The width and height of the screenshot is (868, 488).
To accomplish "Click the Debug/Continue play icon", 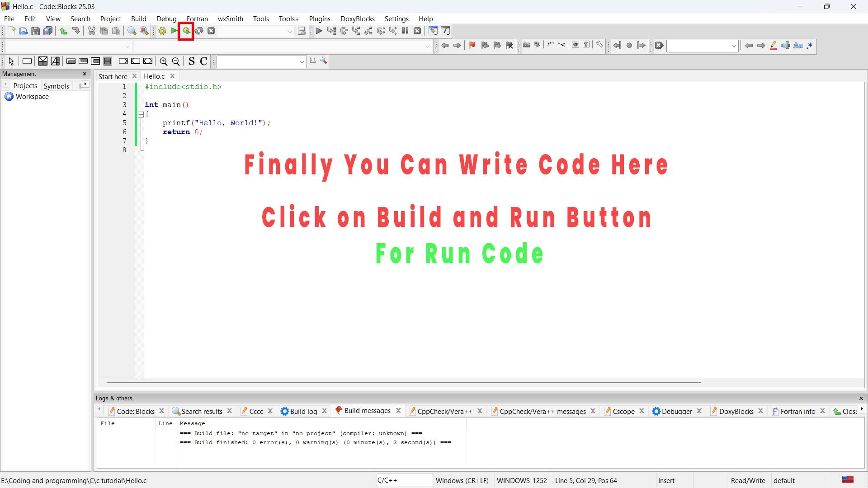I will pyautogui.click(x=319, y=31).
